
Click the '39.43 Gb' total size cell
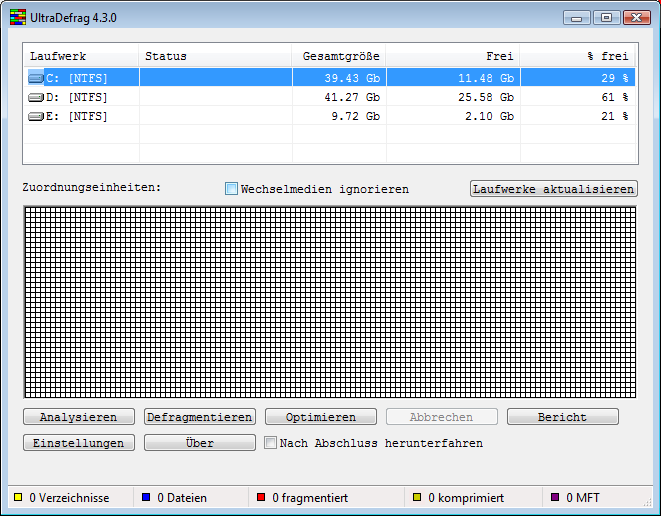coord(339,78)
